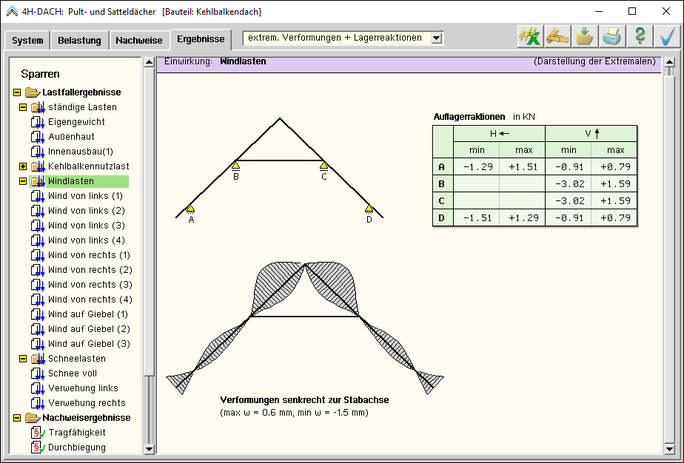
Task: Confirm with the blue checkmark icon
Action: [667, 37]
